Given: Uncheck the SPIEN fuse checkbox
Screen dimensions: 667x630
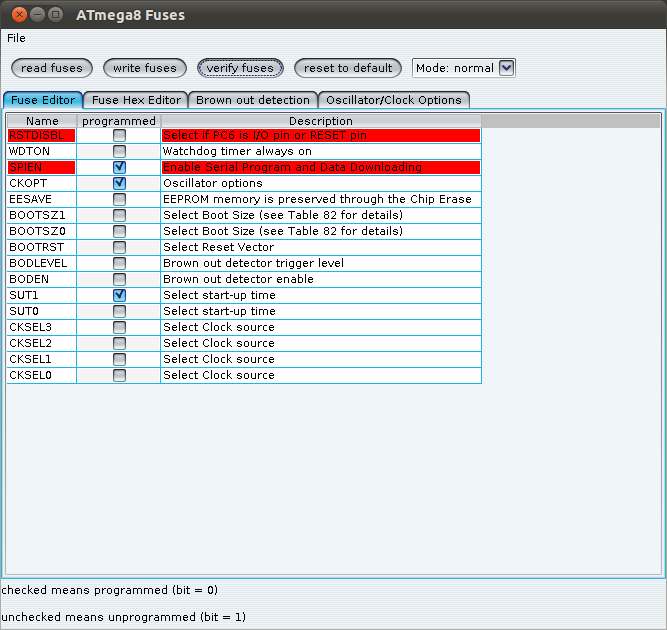Looking at the screenshot, I should point(119,167).
